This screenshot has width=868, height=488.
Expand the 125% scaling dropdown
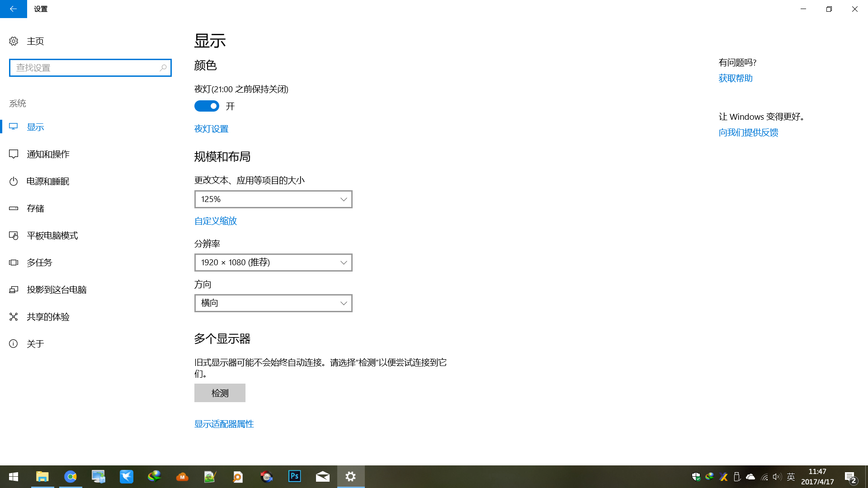coord(273,199)
